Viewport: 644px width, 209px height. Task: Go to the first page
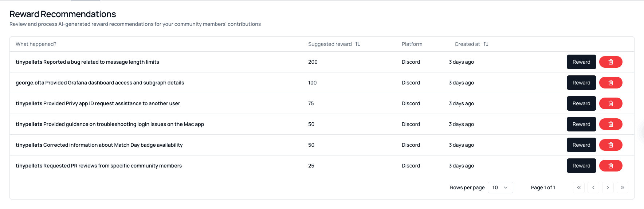pyautogui.click(x=579, y=188)
